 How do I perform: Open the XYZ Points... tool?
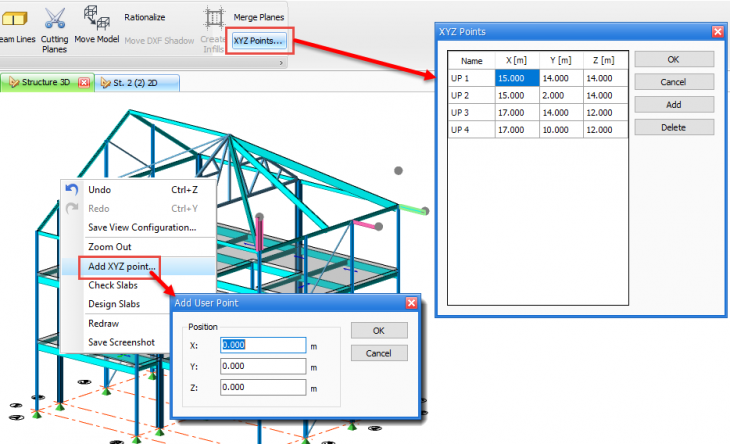coord(259,41)
